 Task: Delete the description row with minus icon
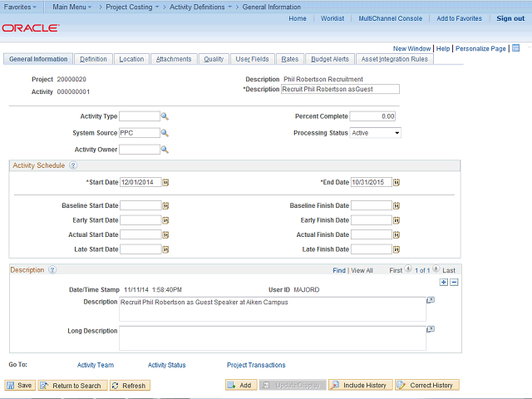click(454, 283)
